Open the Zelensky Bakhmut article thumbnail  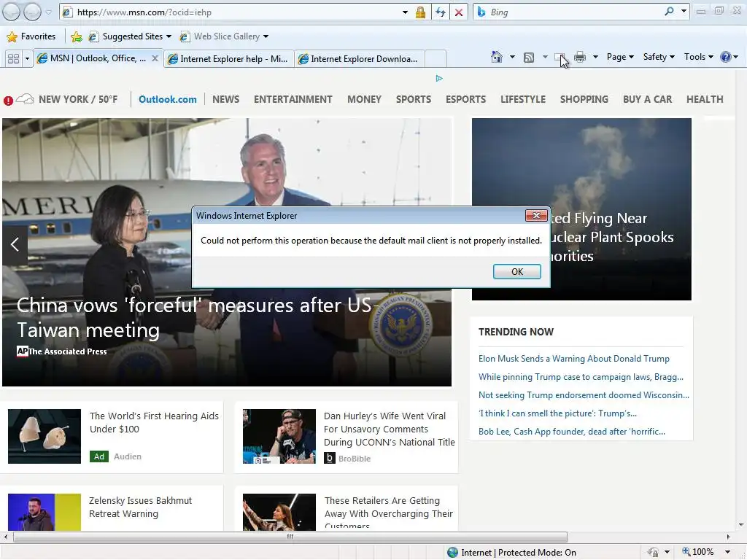click(44, 512)
